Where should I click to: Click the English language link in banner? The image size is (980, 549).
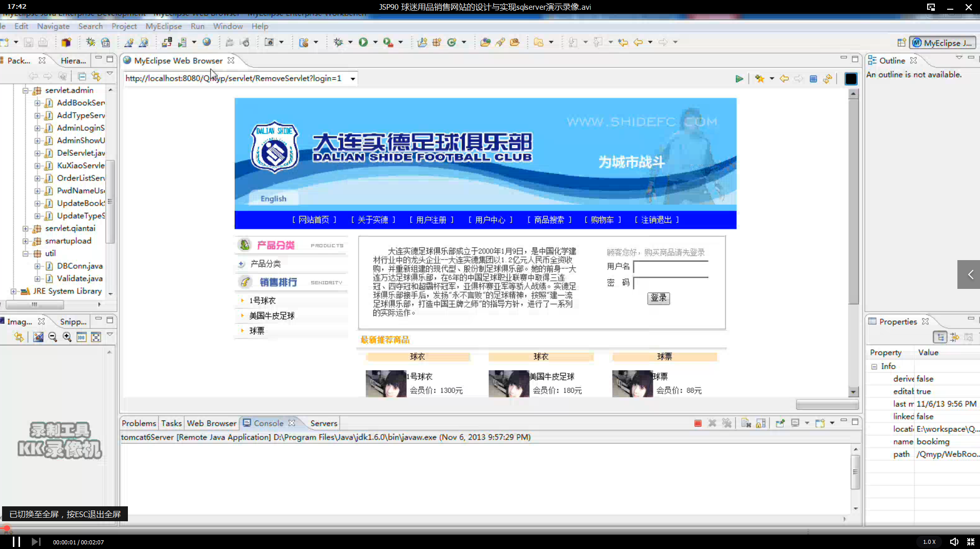pos(273,199)
